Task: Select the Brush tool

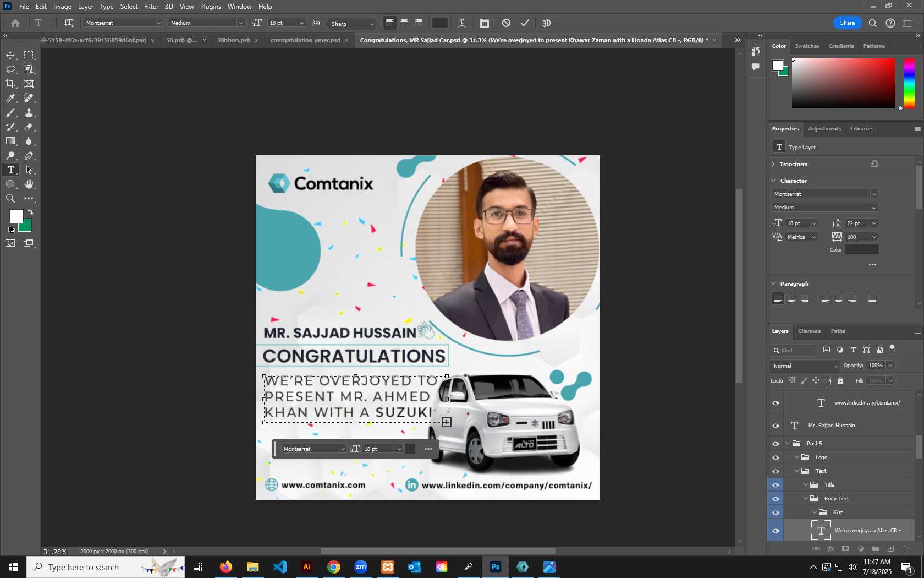Action: 10,112
